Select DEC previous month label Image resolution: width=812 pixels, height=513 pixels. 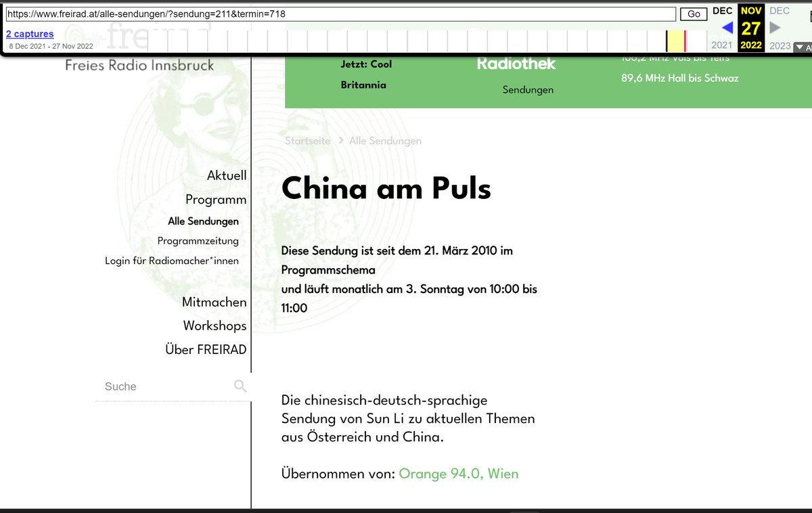tap(723, 11)
